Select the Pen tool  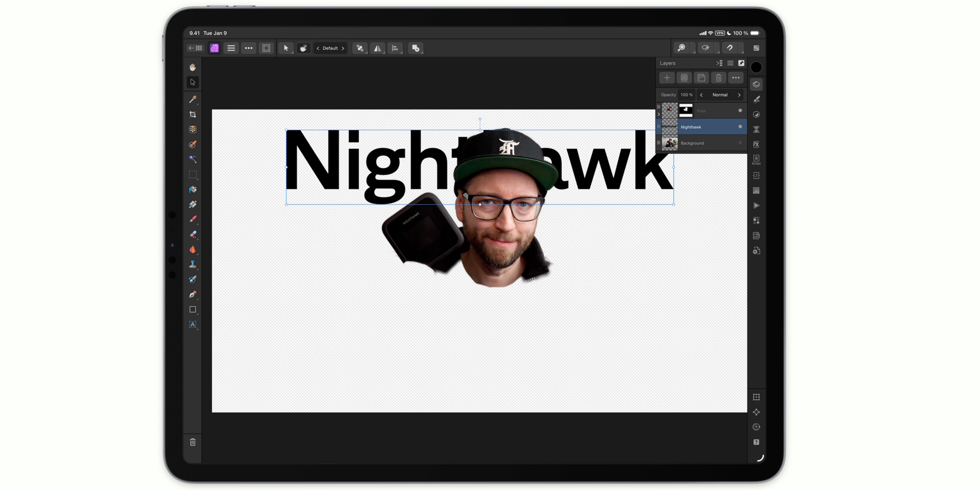pos(193,294)
